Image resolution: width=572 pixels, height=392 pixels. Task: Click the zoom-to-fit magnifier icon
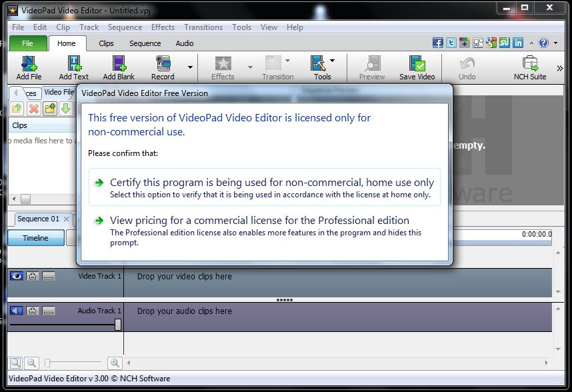(15, 363)
